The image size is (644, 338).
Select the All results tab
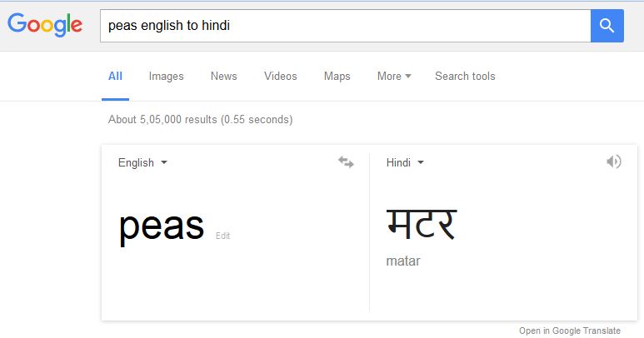pos(116,77)
